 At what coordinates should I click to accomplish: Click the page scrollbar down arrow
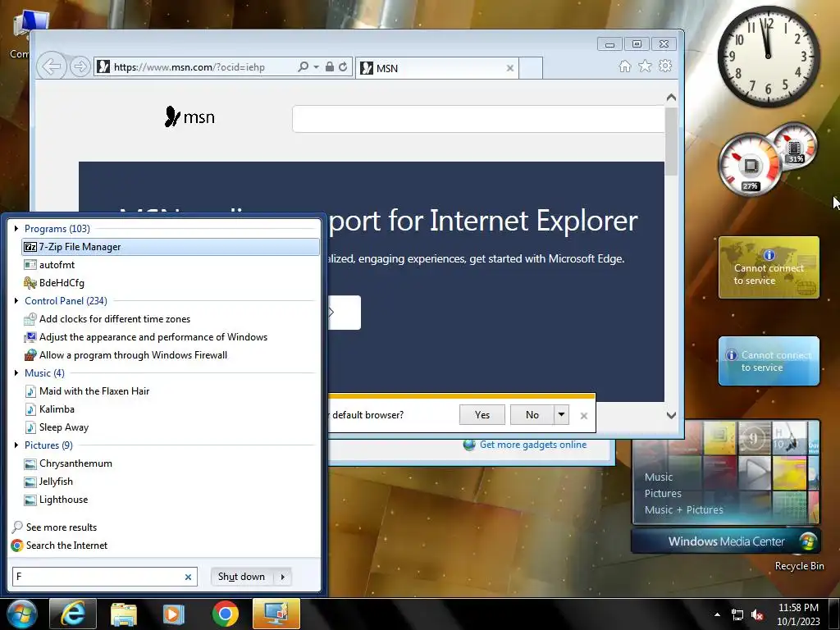[671, 415]
